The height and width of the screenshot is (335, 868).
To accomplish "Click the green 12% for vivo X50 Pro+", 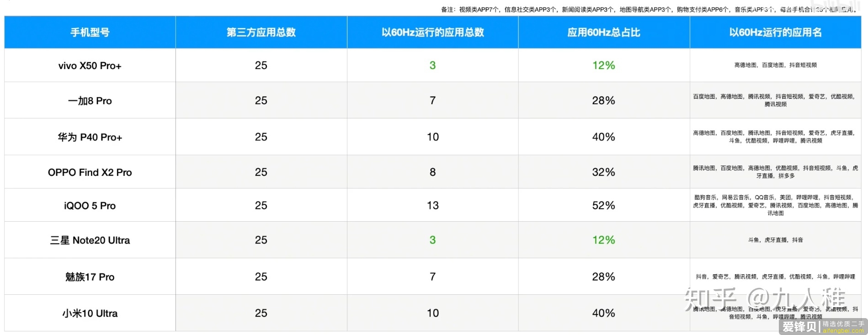I will tap(603, 65).
